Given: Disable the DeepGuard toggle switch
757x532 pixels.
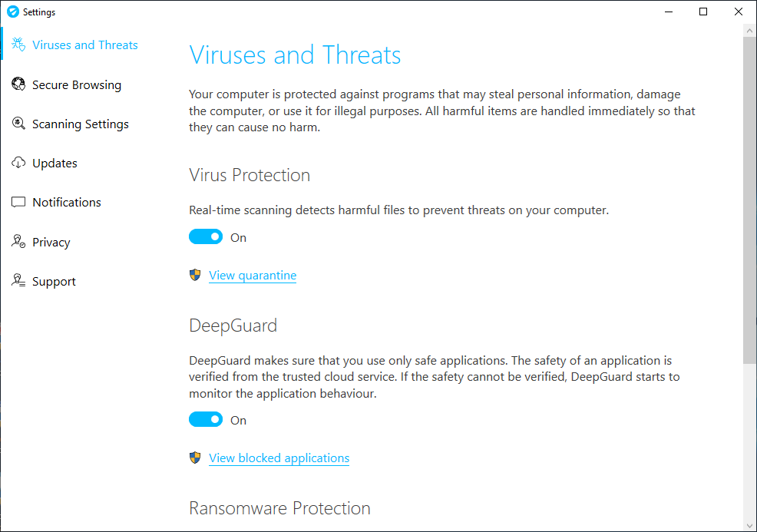Looking at the screenshot, I should [206, 420].
